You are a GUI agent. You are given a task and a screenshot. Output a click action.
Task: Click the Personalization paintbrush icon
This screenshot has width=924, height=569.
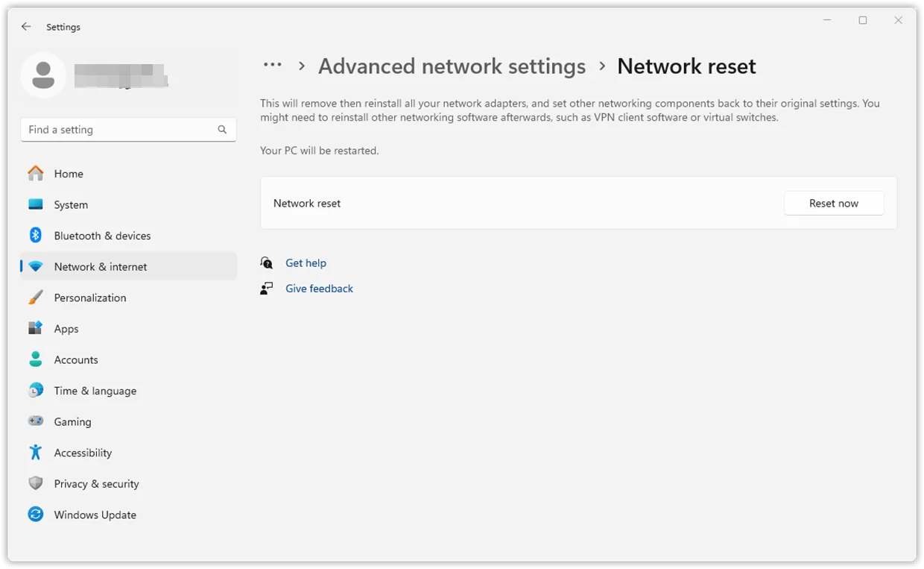click(x=36, y=298)
